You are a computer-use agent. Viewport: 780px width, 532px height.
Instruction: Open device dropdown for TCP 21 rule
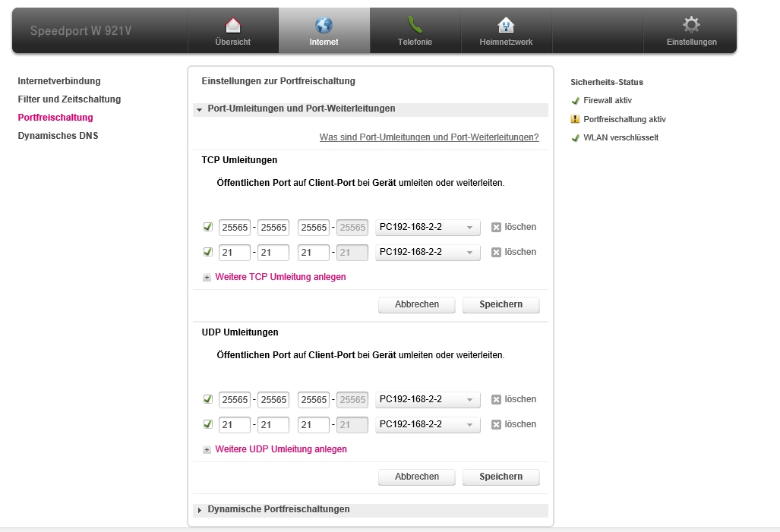(x=428, y=252)
